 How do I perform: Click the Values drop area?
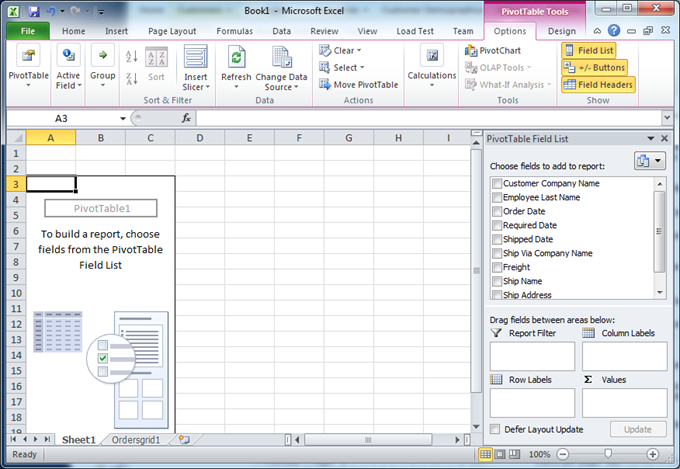(624, 403)
